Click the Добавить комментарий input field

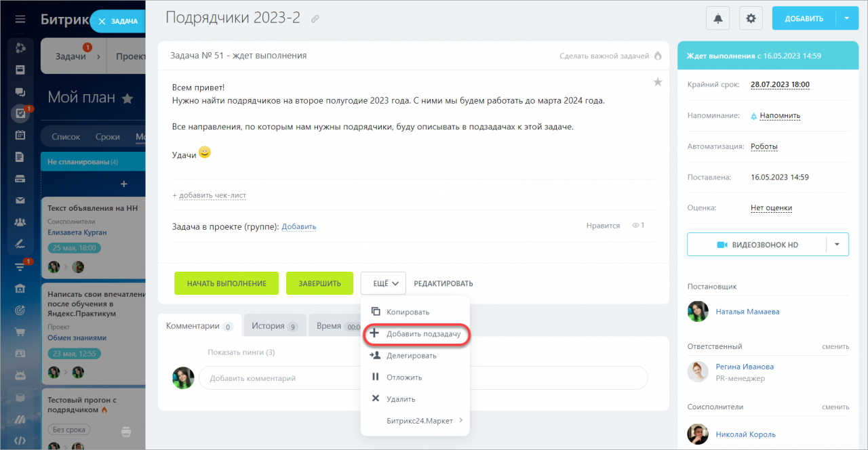pyautogui.click(x=423, y=378)
